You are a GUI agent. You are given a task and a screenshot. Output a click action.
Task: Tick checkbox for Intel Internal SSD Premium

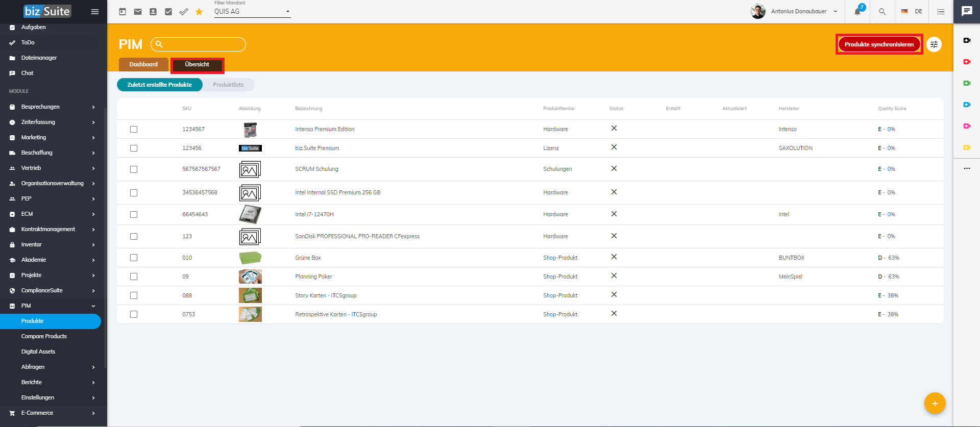point(134,193)
